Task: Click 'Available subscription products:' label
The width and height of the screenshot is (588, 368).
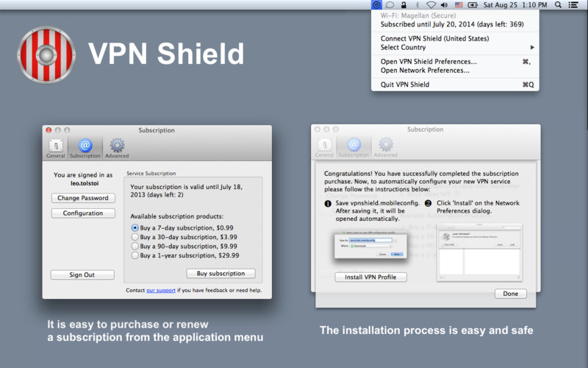Action: (x=177, y=216)
